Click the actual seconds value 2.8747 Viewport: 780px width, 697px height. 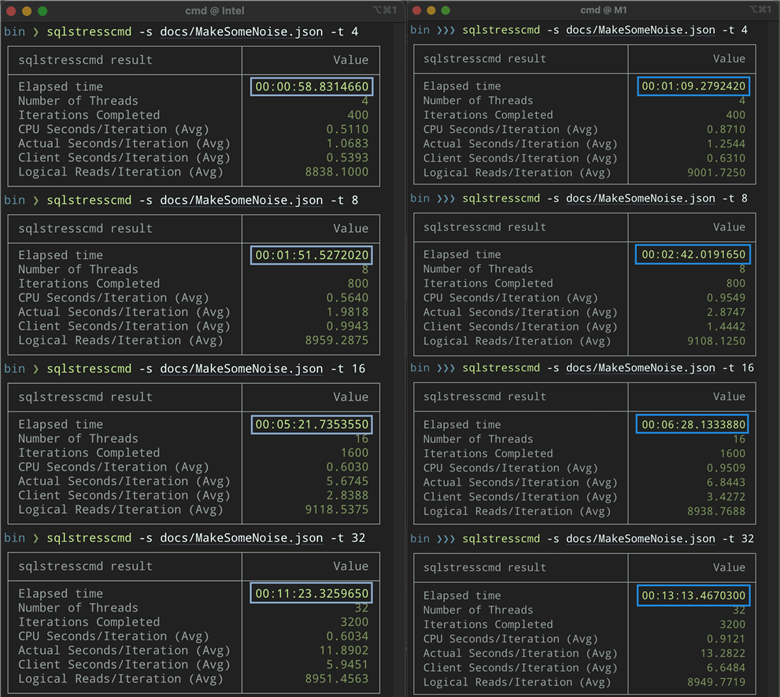click(726, 312)
